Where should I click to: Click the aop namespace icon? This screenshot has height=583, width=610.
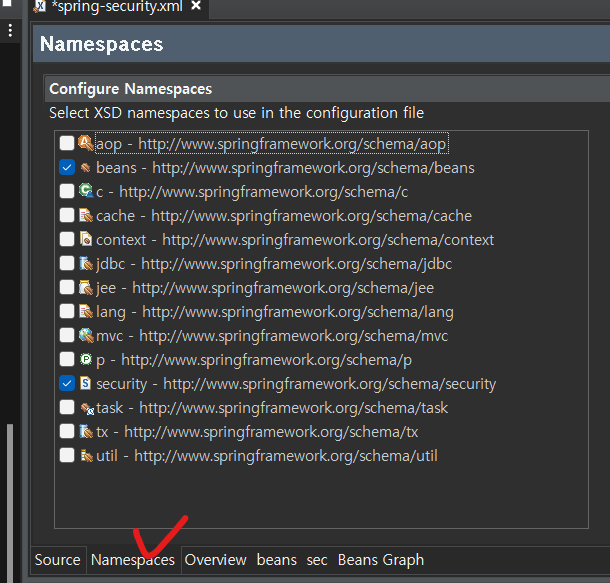tap(86, 143)
